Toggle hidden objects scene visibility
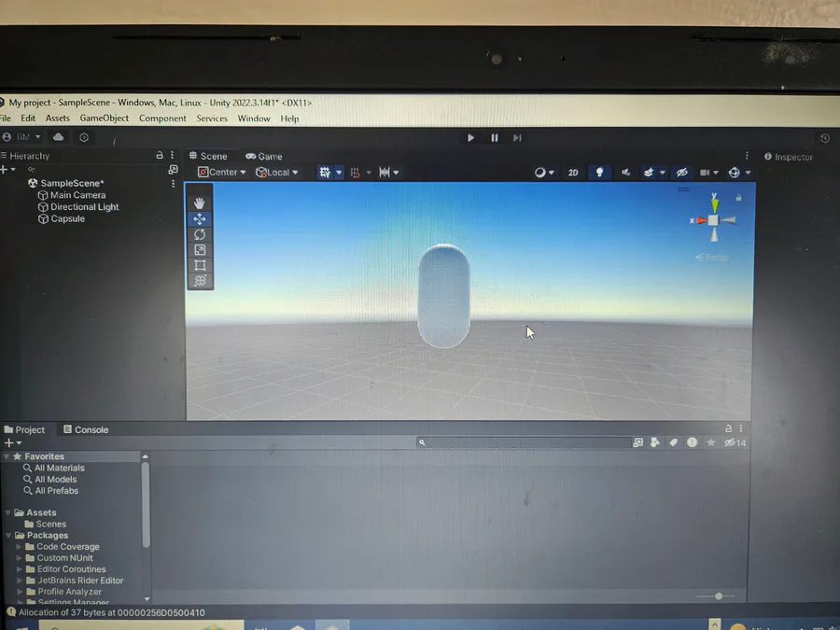 (681, 172)
